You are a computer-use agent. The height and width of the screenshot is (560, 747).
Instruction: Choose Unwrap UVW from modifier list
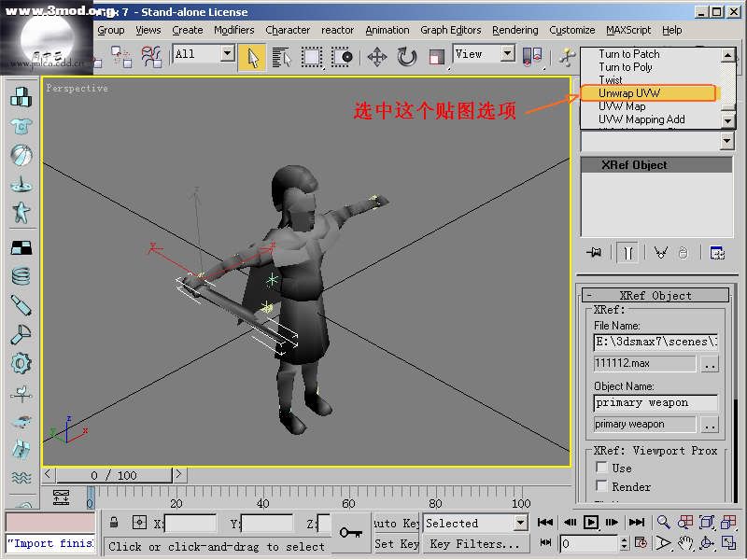pyautogui.click(x=647, y=93)
